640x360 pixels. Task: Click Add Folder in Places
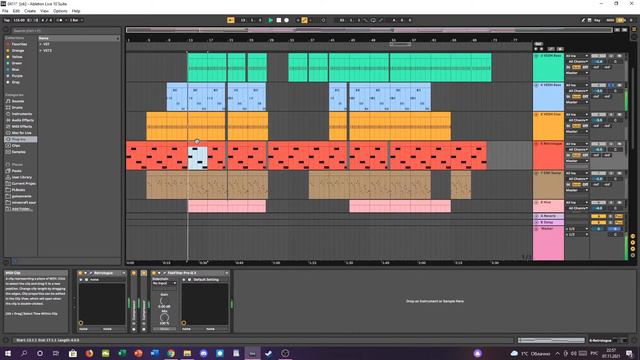[22, 209]
